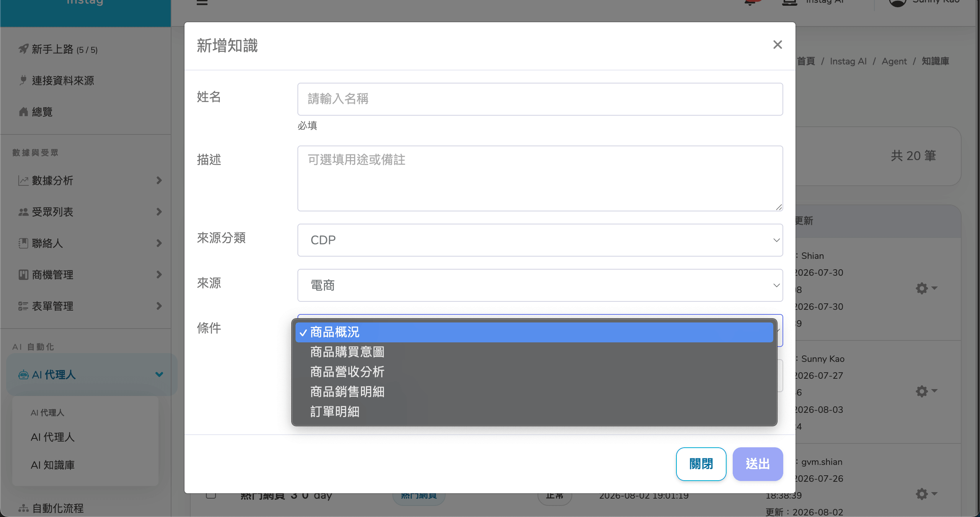
Task: Open gear menu in gvm.shian row
Action: click(926, 494)
